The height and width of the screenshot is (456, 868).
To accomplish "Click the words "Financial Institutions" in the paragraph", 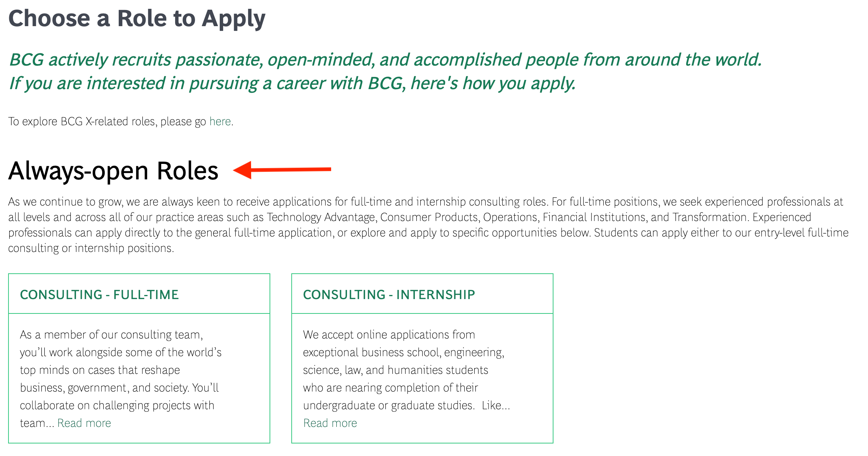I will coord(594,217).
